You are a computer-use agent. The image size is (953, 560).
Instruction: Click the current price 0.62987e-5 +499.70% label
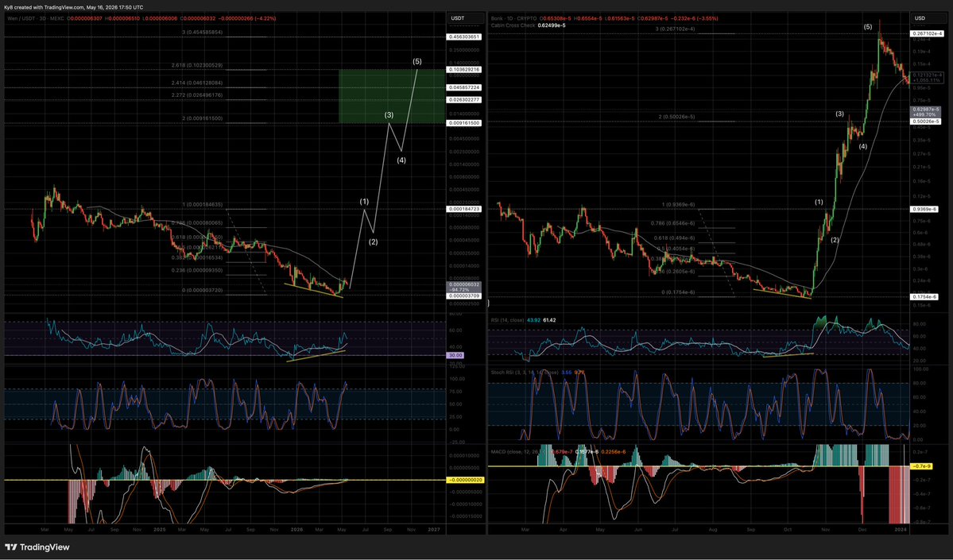pyautogui.click(x=927, y=112)
